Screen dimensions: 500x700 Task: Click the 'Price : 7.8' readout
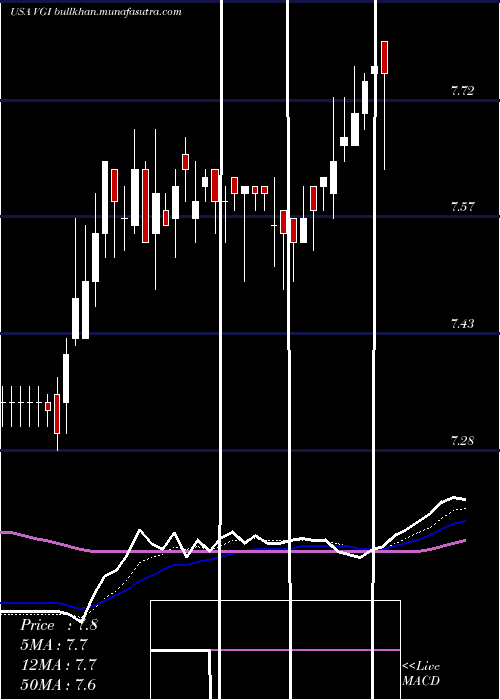(x=59, y=625)
